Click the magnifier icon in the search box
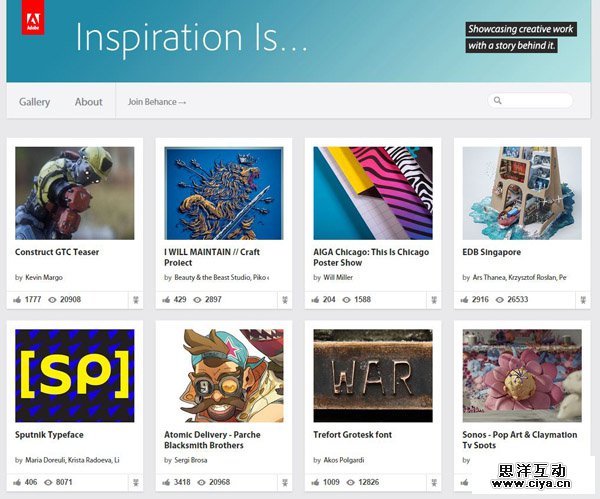Image resolution: width=600 pixels, height=499 pixels. [x=497, y=101]
